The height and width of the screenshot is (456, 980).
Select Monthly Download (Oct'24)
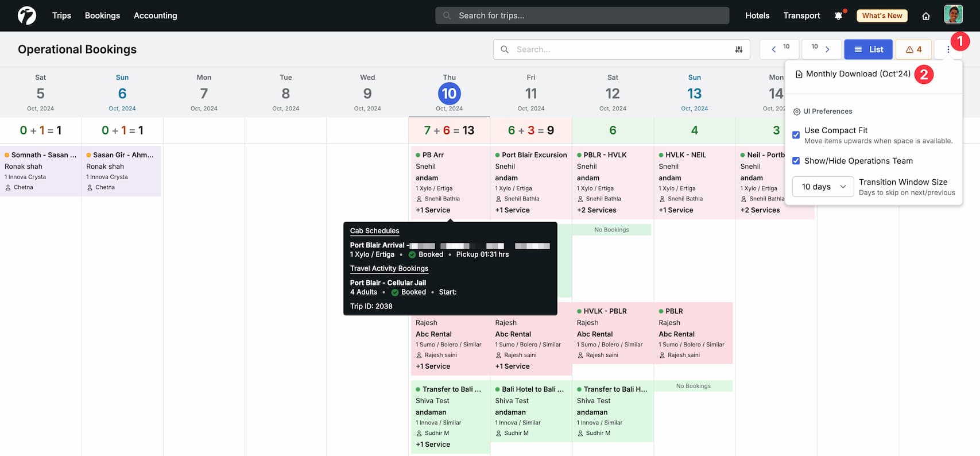(858, 74)
